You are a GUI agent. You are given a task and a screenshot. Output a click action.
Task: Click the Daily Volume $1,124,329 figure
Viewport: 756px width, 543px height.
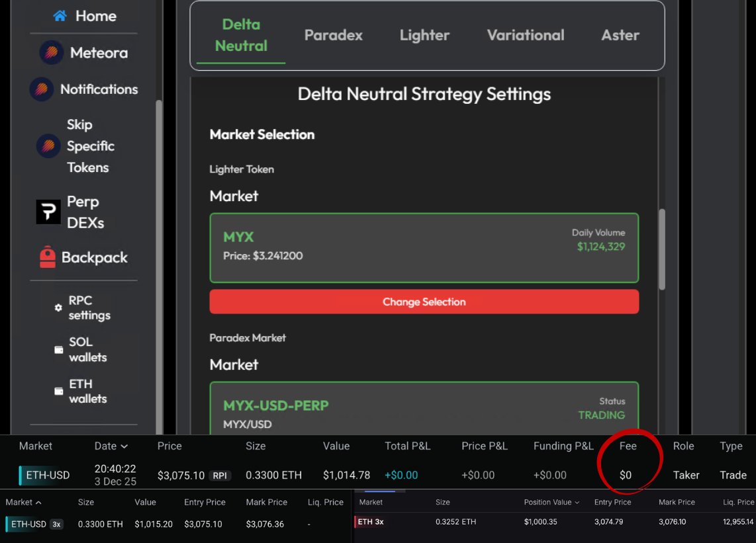tap(600, 247)
